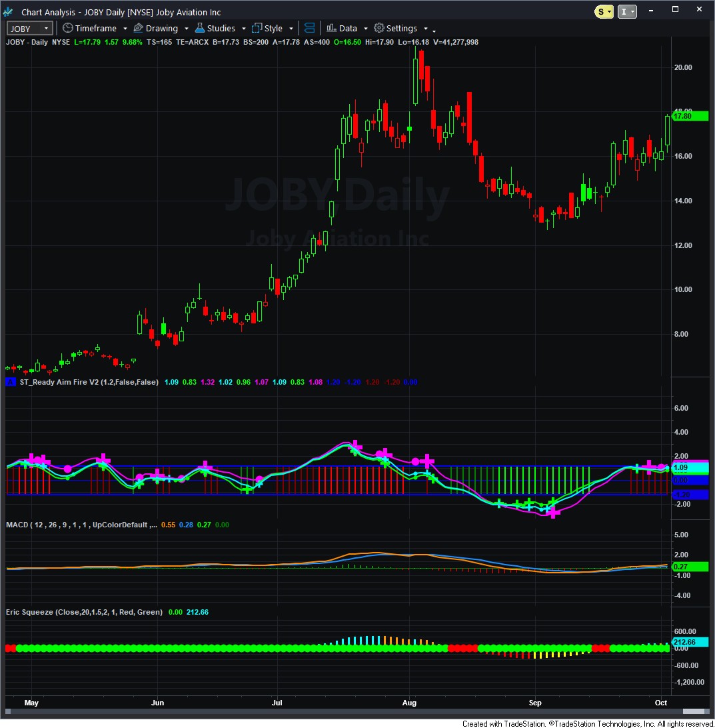The width and height of the screenshot is (715, 728).
Task: Click the Drawing pencil icon
Action: pyautogui.click(x=139, y=28)
